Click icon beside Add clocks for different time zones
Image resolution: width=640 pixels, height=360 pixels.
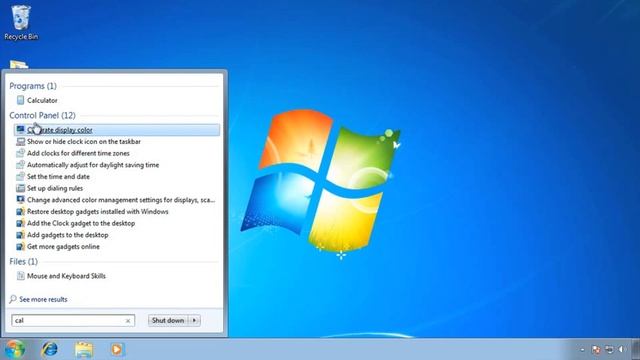click(20, 153)
